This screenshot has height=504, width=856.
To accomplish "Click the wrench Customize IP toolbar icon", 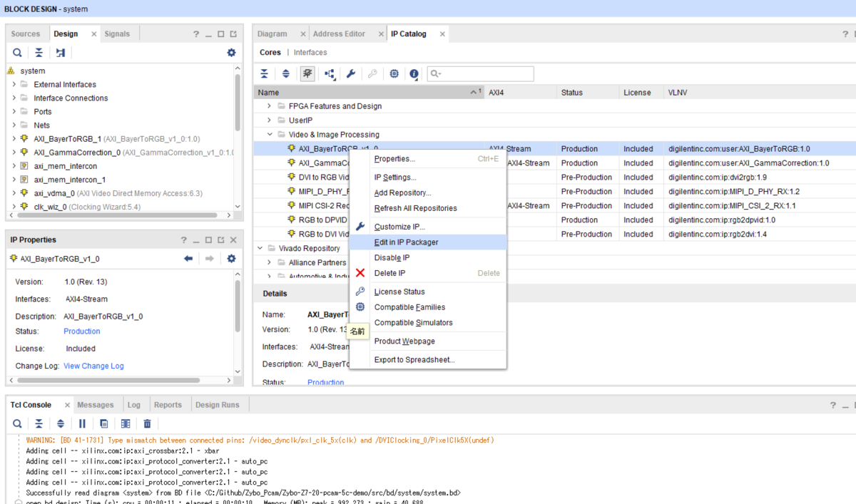I will [x=351, y=73].
